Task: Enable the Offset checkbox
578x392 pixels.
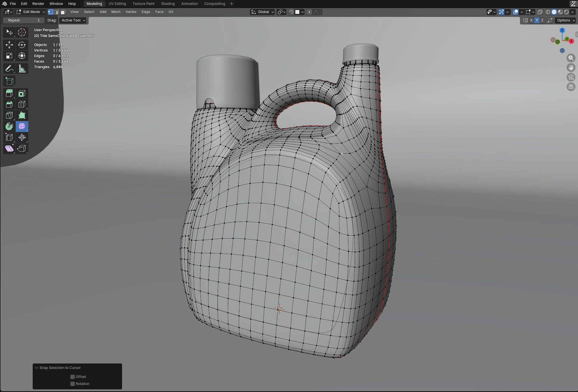Action: [x=73, y=377]
